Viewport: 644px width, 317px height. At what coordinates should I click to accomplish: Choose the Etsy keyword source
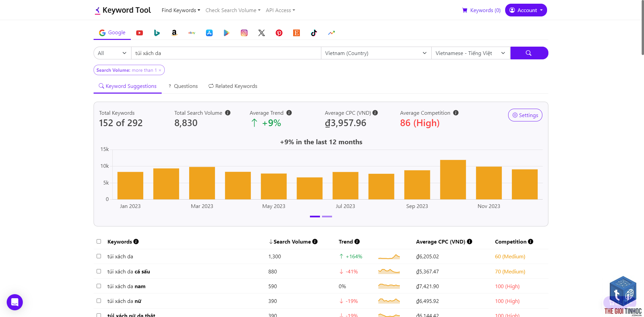[297, 33]
